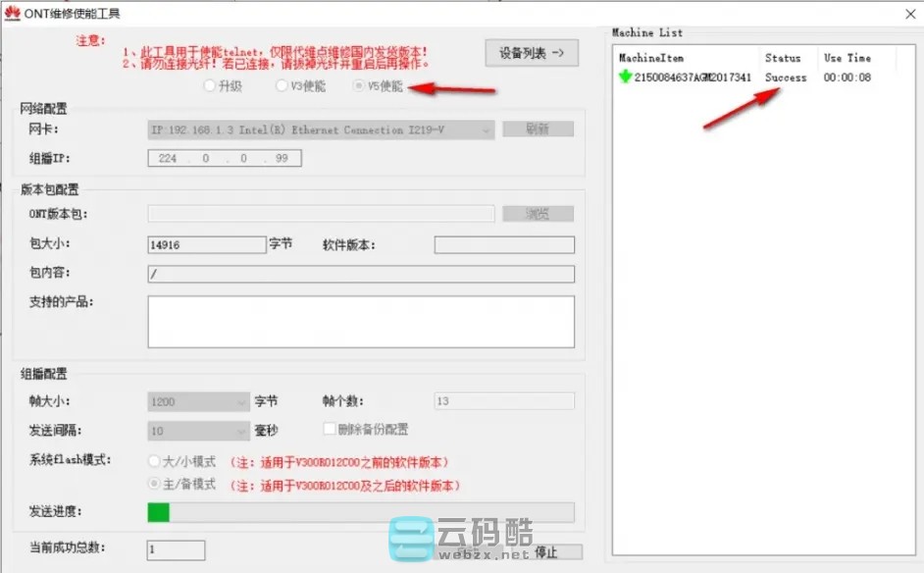Image resolution: width=924 pixels, height=573 pixels.
Task: Click the 刷新 refresh button
Action: pyautogui.click(x=538, y=130)
